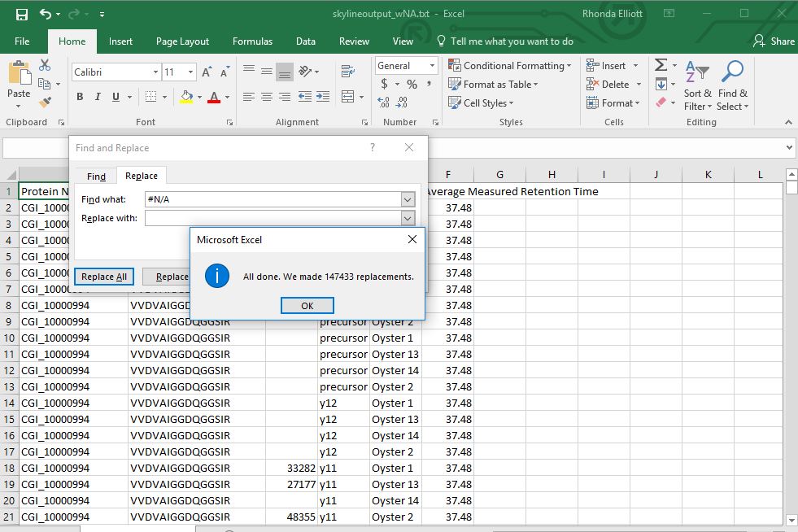Open Find & Select magnifier menu
Screen dimensions: 798x532
(732, 86)
